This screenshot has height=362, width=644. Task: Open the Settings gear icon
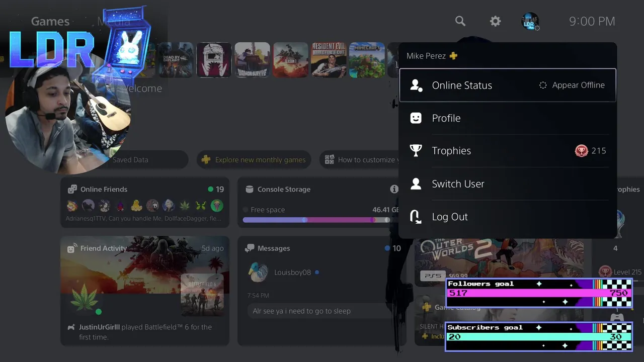[496, 21]
